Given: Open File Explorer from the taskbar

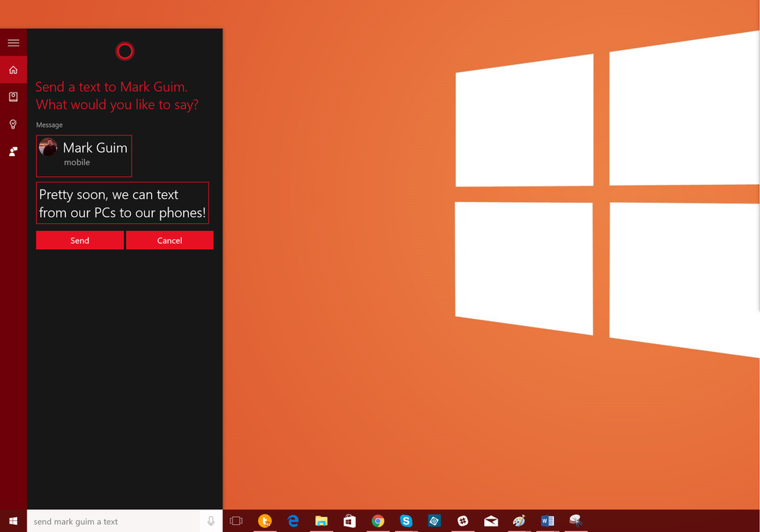Looking at the screenshot, I should tap(321, 520).
